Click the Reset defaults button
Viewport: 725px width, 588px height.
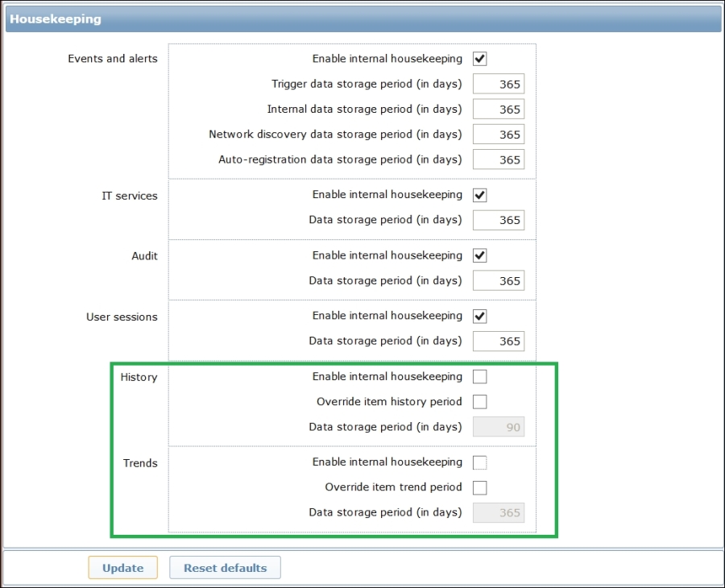225,568
